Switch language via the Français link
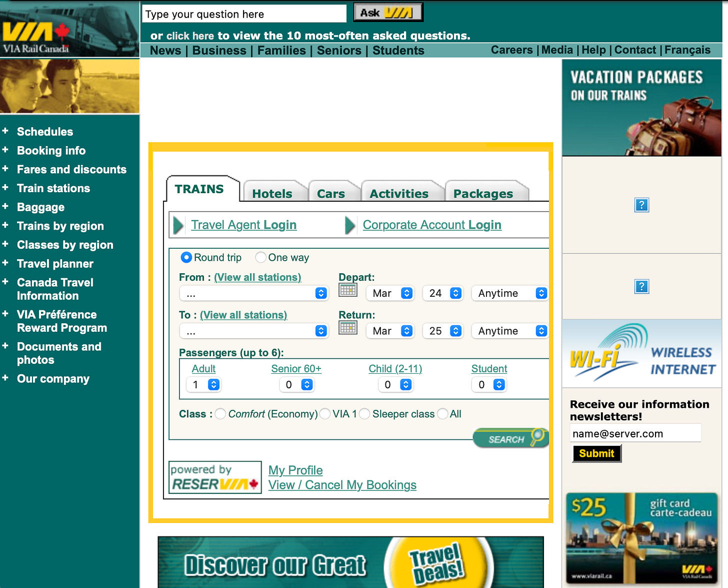 tap(687, 50)
